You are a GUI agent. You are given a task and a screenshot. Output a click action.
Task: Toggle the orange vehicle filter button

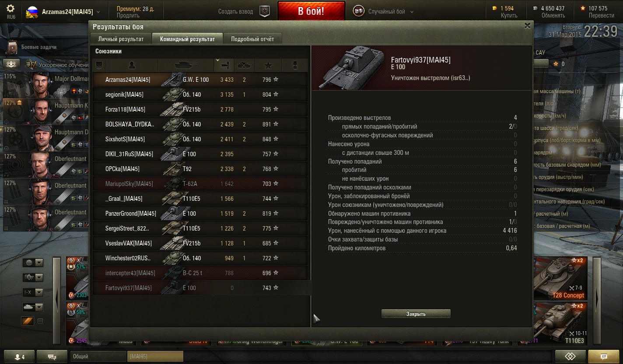28,321
